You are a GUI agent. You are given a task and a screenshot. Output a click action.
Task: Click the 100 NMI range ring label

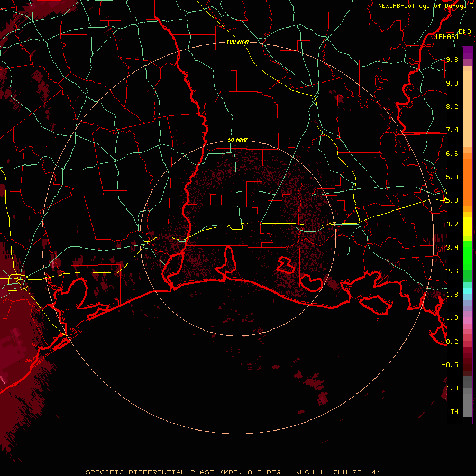[x=237, y=42]
